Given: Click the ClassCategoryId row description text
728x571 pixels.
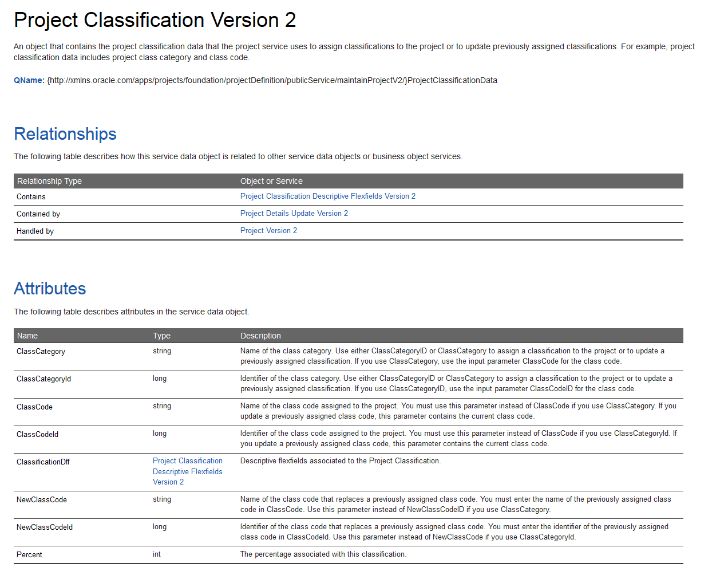Looking at the screenshot, I should click(456, 384).
